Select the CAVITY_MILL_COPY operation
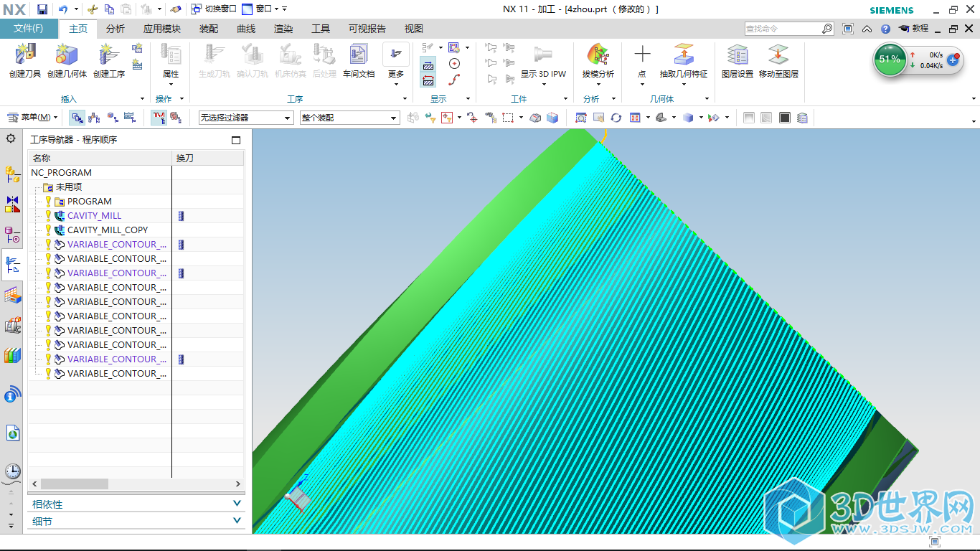This screenshot has width=980, height=551. point(108,230)
